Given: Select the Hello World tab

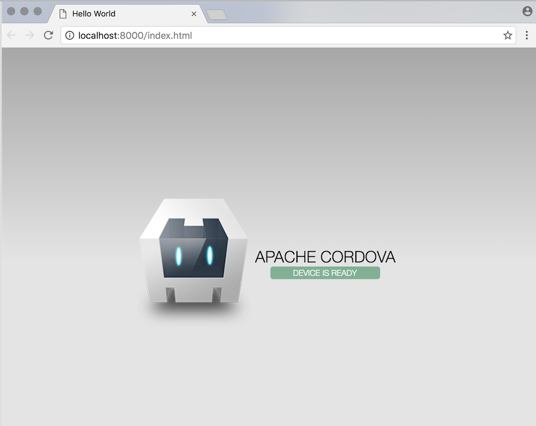Looking at the screenshot, I should (128, 14).
